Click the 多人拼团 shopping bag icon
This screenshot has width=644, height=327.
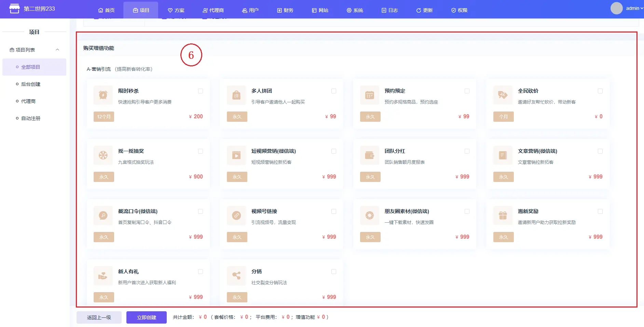[236, 95]
